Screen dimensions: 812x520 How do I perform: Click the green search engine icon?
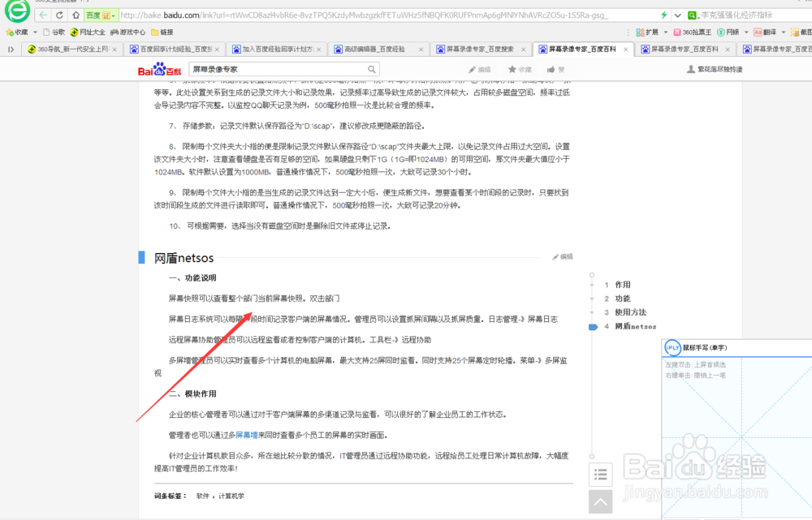click(x=692, y=15)
